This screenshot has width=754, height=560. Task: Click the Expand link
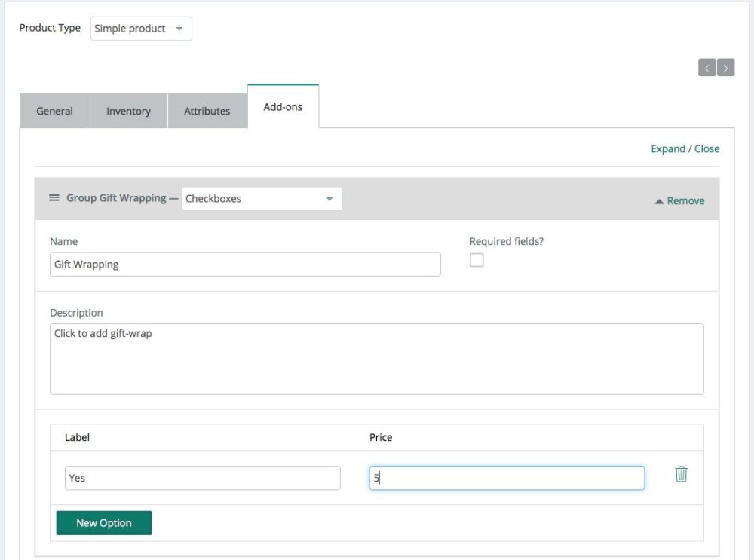[x=667, y=148]
